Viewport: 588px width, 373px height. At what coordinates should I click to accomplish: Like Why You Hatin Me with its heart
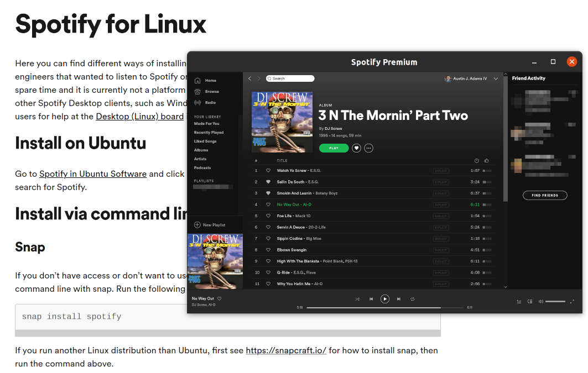tap(268, 283)
